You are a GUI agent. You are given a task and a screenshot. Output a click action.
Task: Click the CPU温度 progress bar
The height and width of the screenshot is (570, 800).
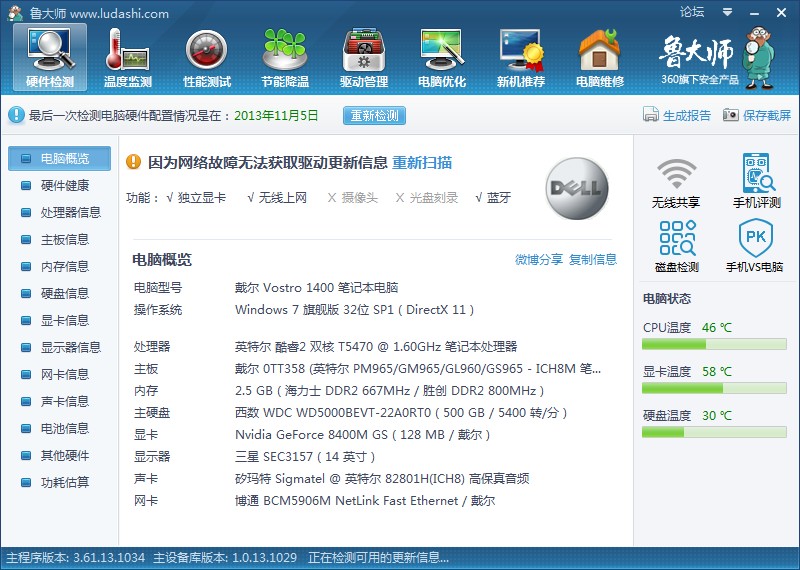[714, 344]
